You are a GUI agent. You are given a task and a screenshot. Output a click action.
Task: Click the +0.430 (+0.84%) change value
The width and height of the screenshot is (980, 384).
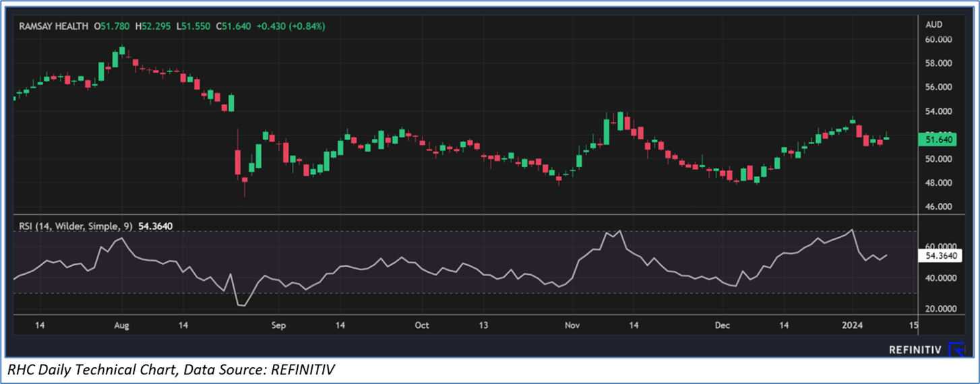coord(291,26)
